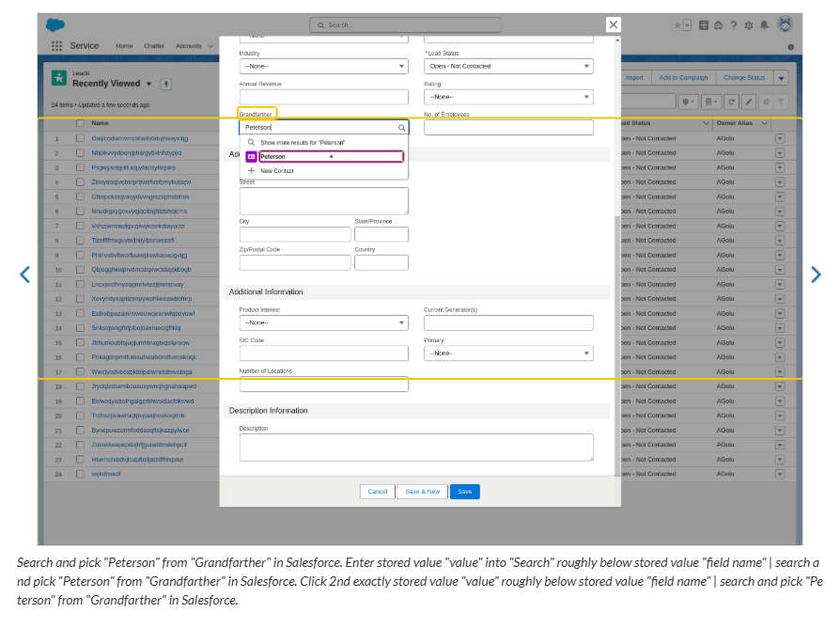Open the Setup gear icon in header
Viewport: 840px width, 629px height.
tap(748, 25)
